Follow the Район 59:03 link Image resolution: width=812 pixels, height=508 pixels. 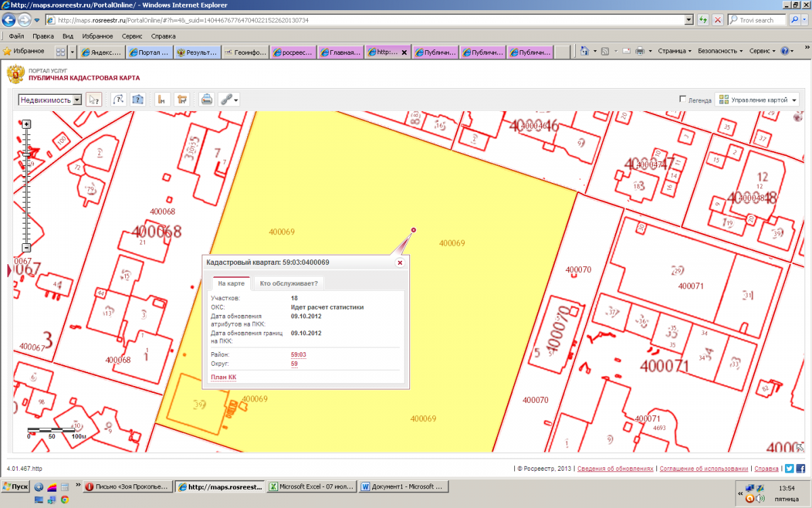point(298,354)
